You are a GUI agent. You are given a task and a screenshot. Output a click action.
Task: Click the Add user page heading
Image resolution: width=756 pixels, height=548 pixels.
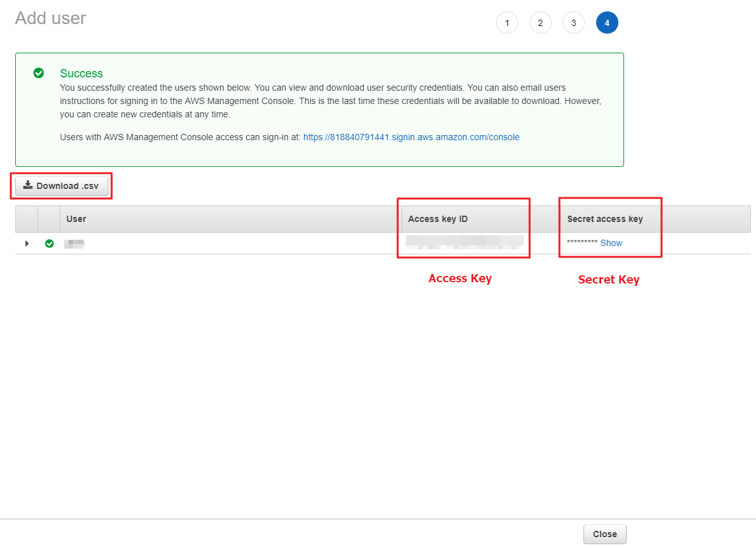[x=51, y=18]
